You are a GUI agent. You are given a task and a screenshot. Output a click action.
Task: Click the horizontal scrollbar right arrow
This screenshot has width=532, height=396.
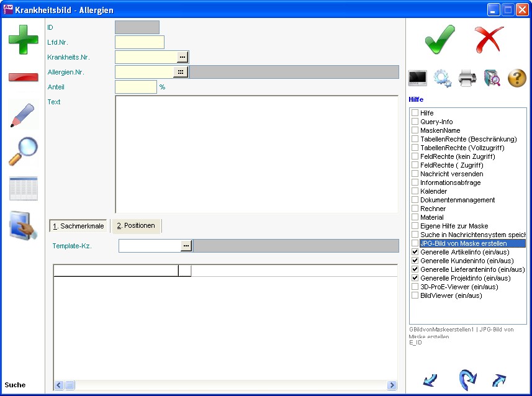(392, 385)
